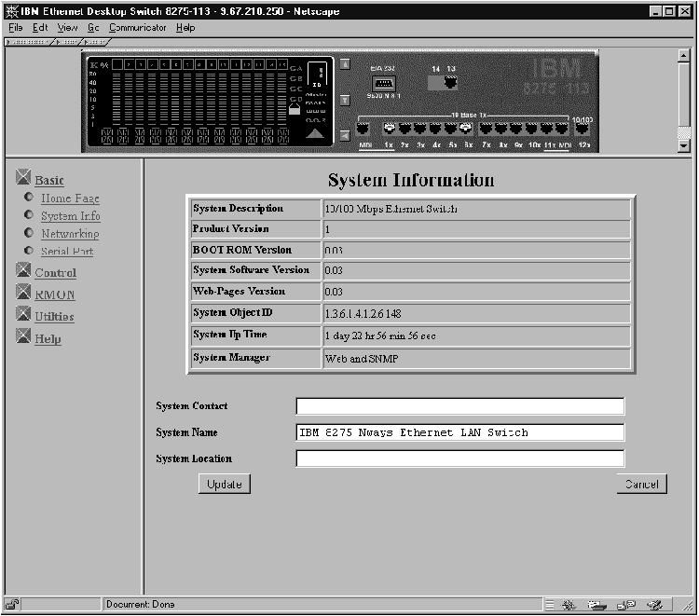This screenshot has width=699, height=616.
Task: Click the Utilities section icon in sidebar
Action: coord(24,315)
